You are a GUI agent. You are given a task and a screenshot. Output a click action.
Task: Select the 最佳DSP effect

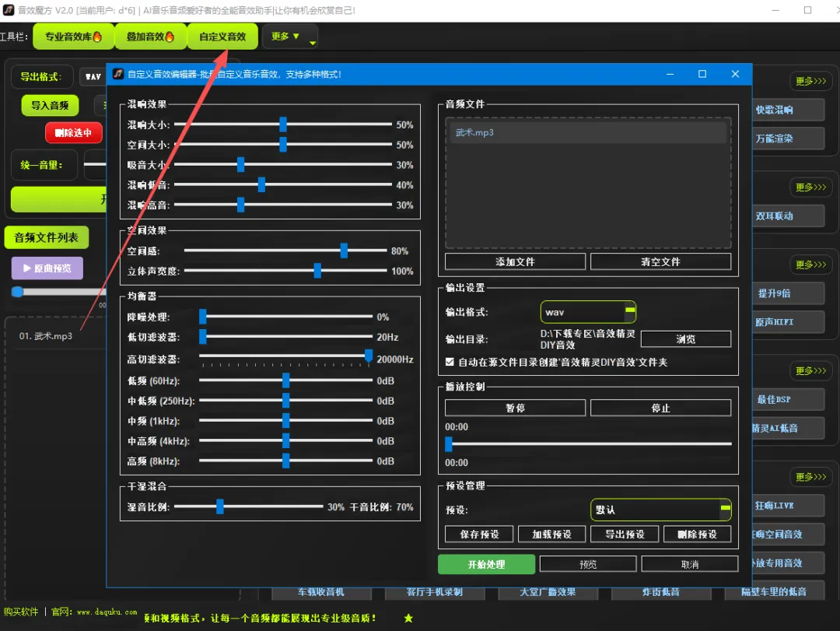[x=788, y=399]
